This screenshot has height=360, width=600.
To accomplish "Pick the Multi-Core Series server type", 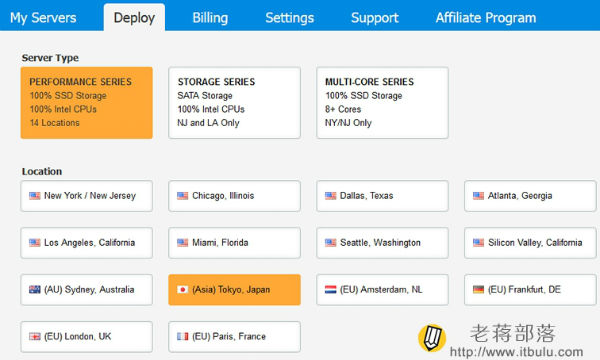I will 382,103.
